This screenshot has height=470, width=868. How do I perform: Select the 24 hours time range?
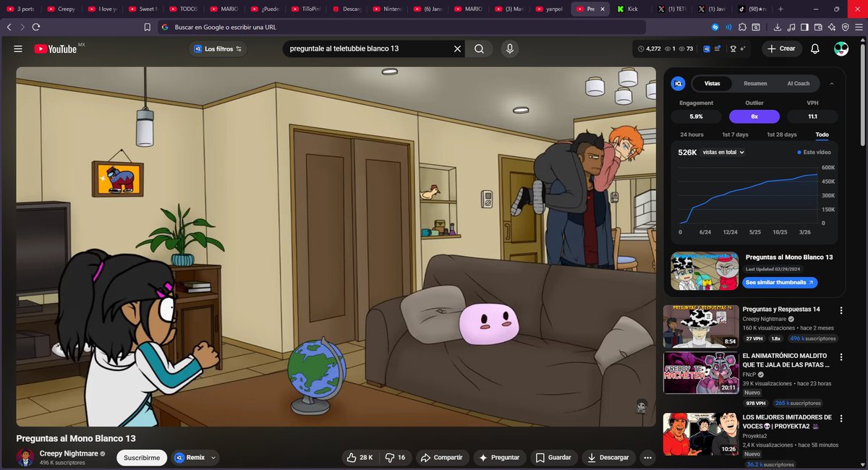coord(692,134)
